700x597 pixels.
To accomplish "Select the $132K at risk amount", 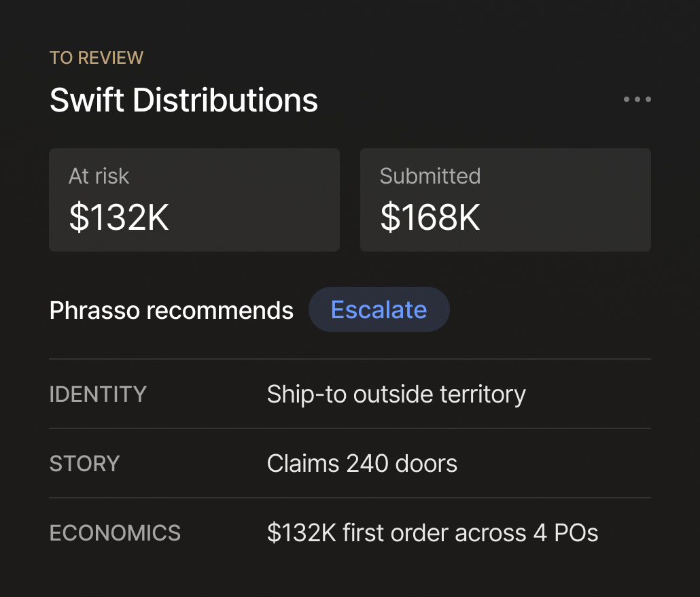I will point(119,217).
